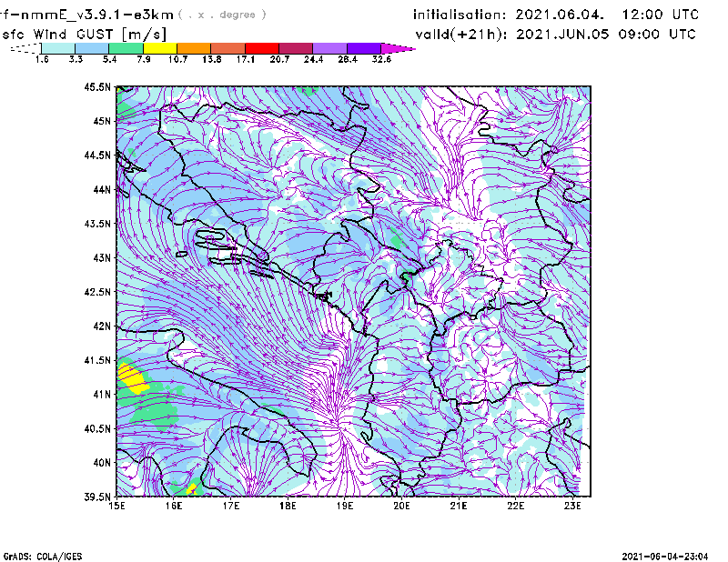The width and height of the screenshot is (728, 562).
Task: Click the 40N latitude label
Action: pos(102,463)
